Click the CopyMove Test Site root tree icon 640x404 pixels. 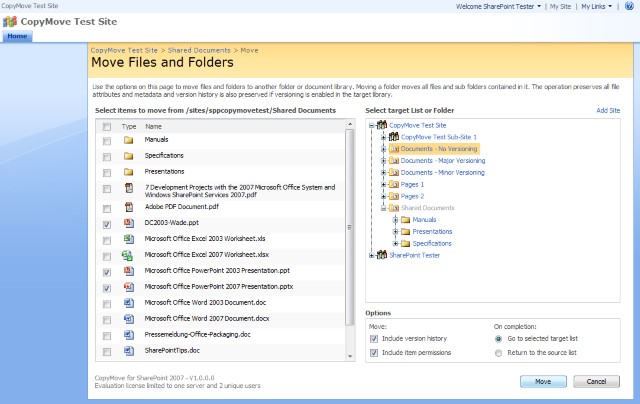(381, 125)
